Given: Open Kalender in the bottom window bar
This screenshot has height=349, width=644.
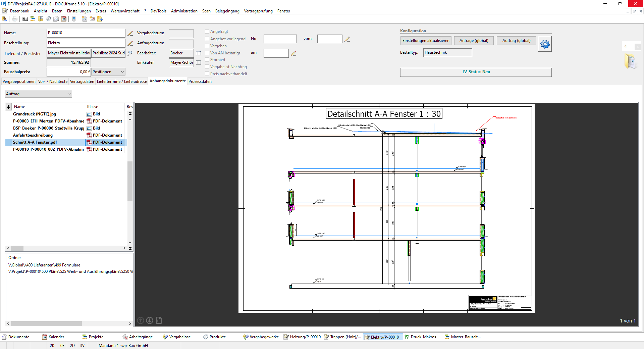Looking at the screenshot, I should coord(53,337).
